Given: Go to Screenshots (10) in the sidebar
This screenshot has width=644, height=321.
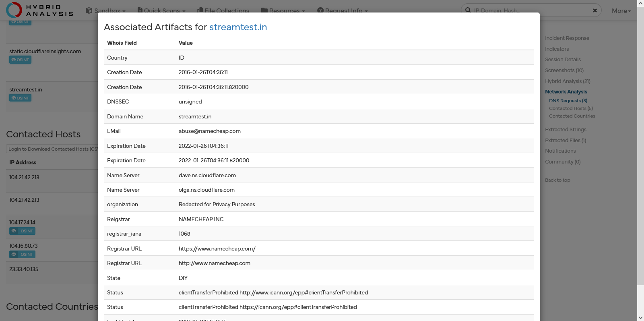Looking at the screenshot, I should [x=564, y=70].
